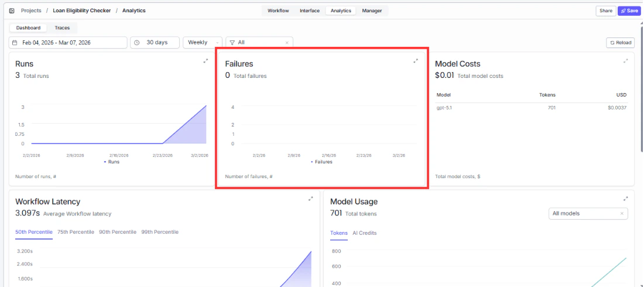Select the Analytics tab in the top bar
This screenshot has height=287, width=644.
pyautogui.click(x=341, y=11)
